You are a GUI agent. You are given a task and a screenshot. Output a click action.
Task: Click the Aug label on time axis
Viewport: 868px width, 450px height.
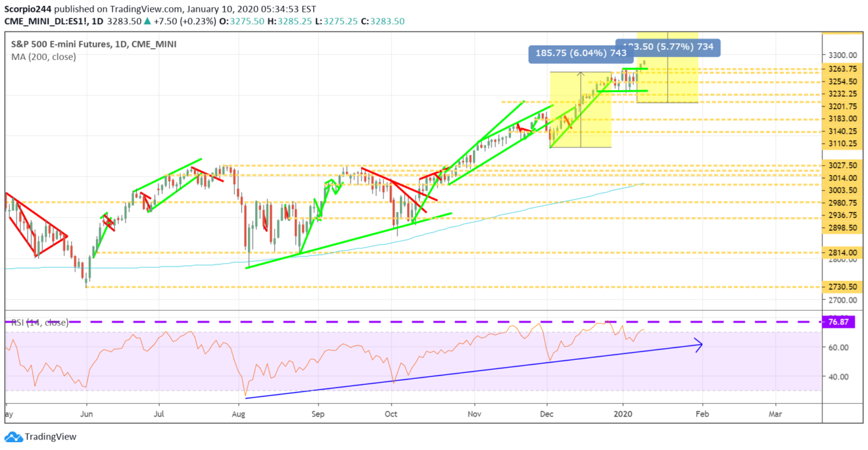(x=239, y=416)
